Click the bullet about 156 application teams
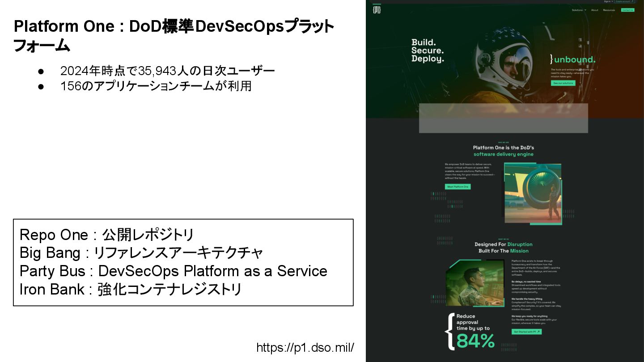The image size is (644, 362). click(156, 86)
